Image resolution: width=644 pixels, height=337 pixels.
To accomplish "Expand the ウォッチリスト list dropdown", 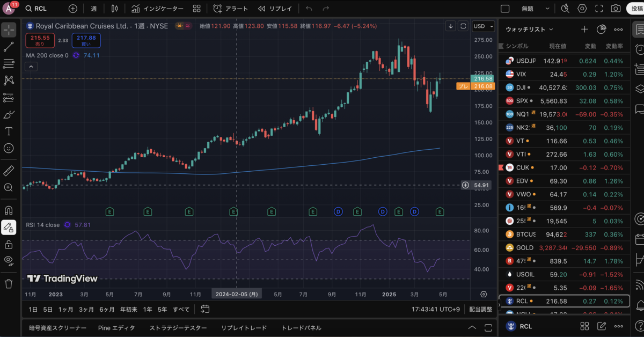I will point(529,30).
